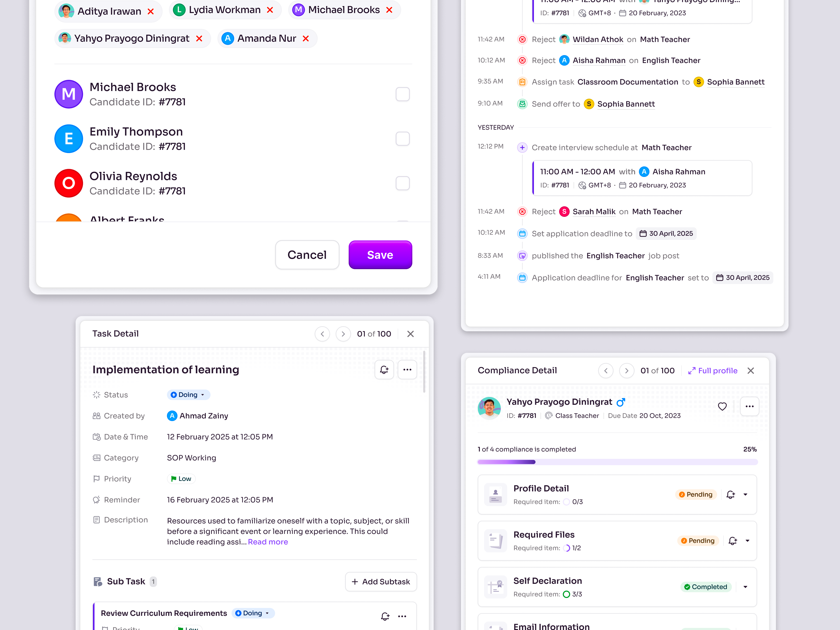Screen dimensions: 840x630
Task: Open the Doing status dropdown
Action: (188, 395)
